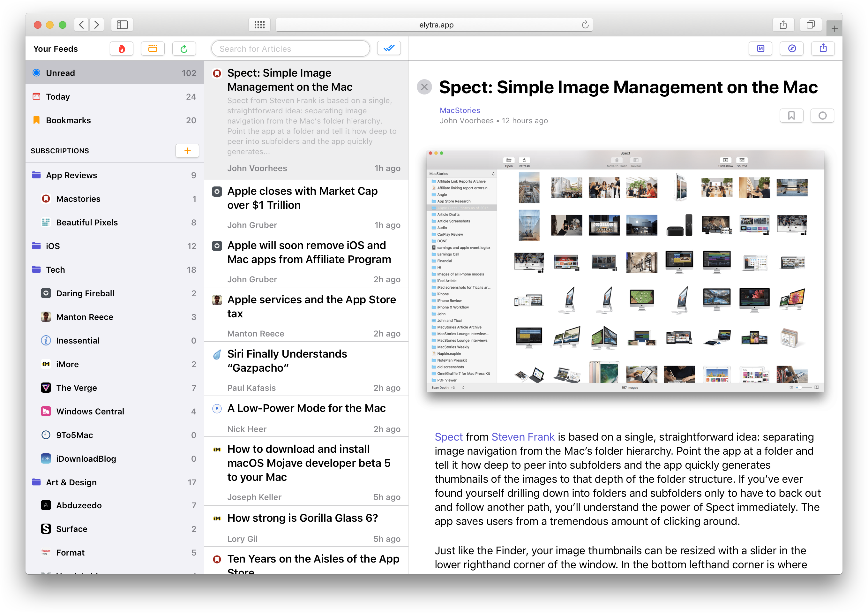Image resolution: width=868 pixels, height=613 pixels.
Task: Collapse the Art & Design folder
Action: 115,482
